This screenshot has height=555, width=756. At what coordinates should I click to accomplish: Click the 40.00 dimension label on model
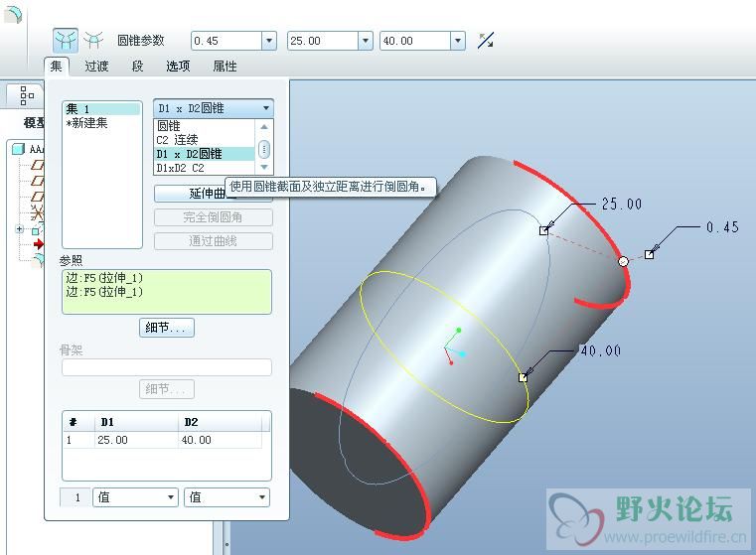click(x=601, y=350)
